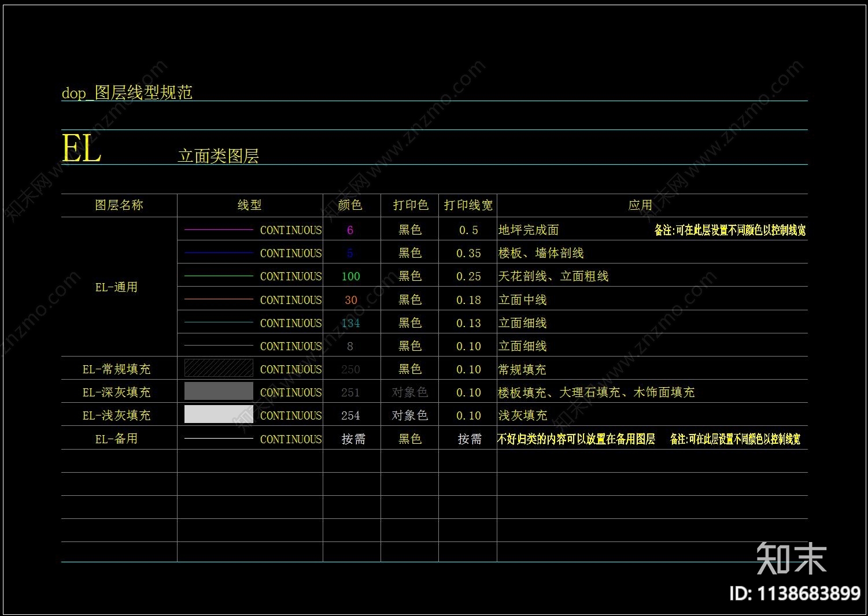Click color value 254 in the 浅灰填充 row
This screenshot has height=616, width=868.
tap(350, 416)
